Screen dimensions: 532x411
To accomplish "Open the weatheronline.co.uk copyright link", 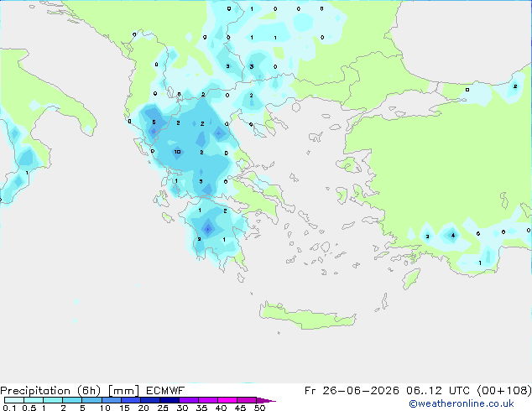I will [x=462, y=403].
